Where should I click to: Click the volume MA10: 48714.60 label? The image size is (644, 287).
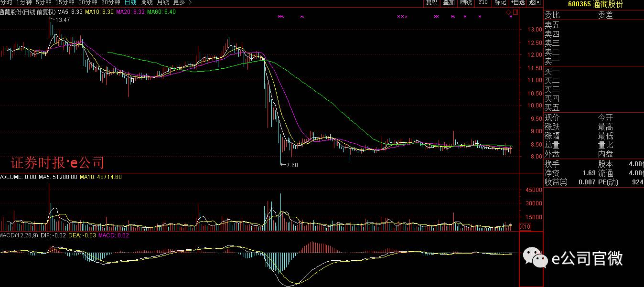(101, 177)
